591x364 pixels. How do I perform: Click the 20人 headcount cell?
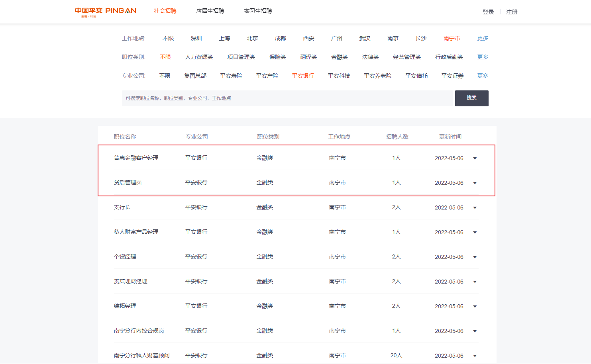[x=396, y=356]
